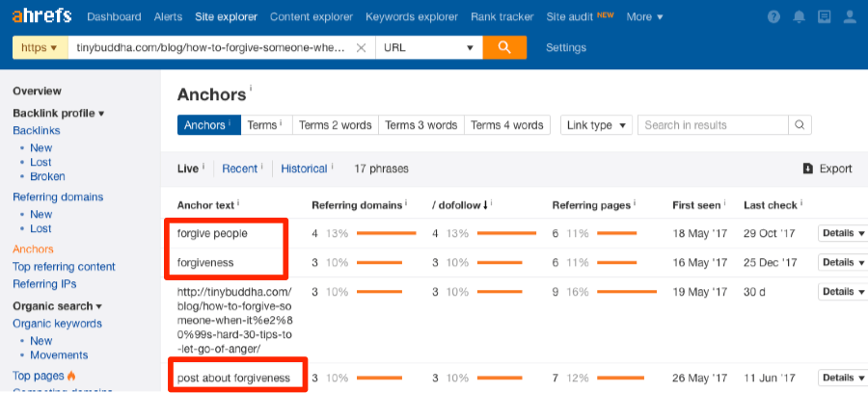The image size is (868, 393).
Task: Click the monitor icon in the top bar
Action: pyautogui.click(x=823, y=17)
